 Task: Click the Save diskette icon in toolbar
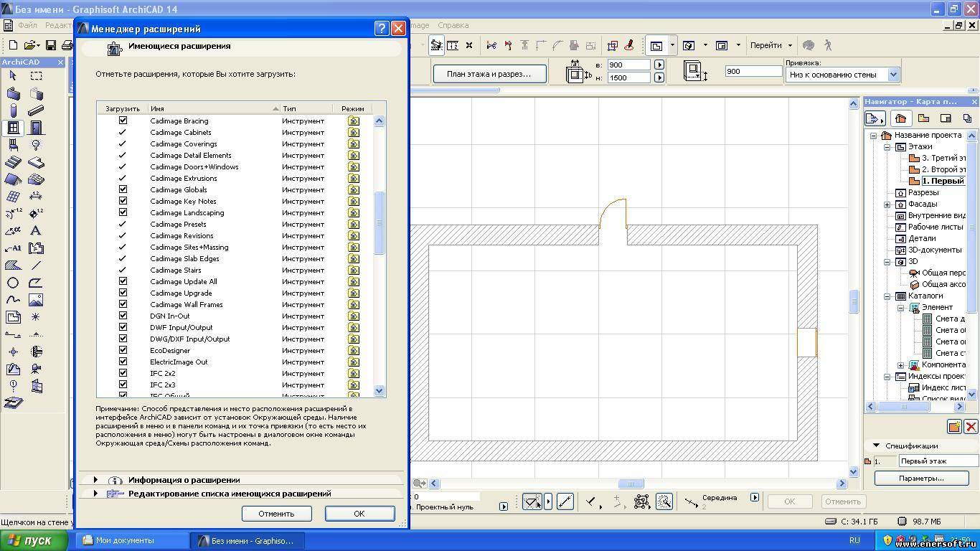click(51, 45)
